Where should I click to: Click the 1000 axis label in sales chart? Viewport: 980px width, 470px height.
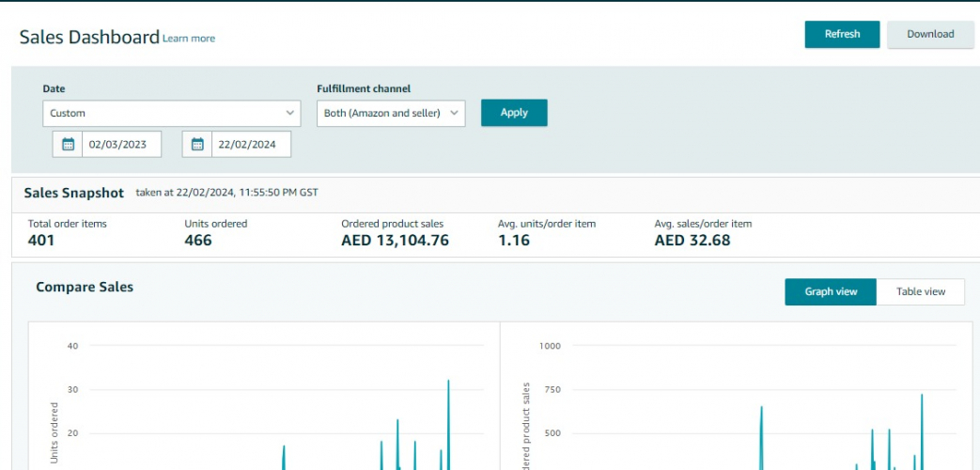pos(551,346)
